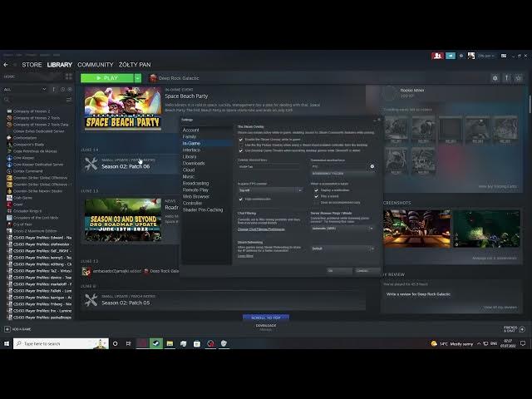Click OK in Settings dialog
The width and height of the screenshot is (532, 399).
339,271
